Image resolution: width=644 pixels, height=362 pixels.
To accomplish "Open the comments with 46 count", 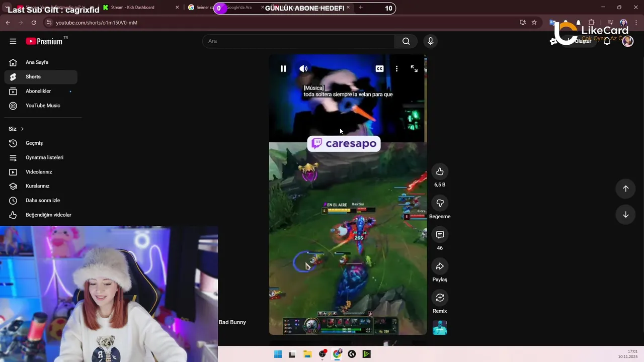I will pos(440,235).
